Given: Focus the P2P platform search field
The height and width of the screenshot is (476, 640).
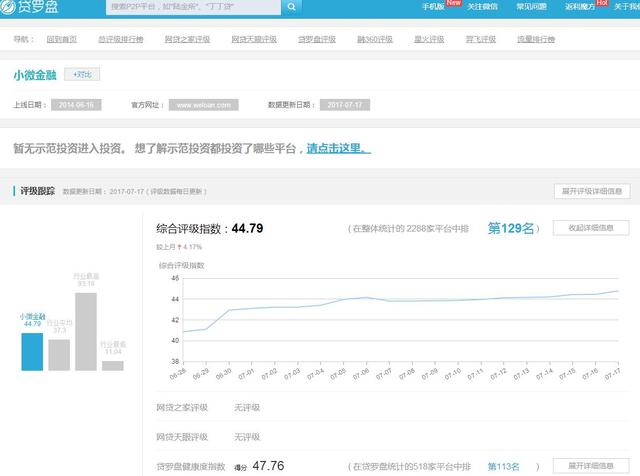Looking at the screenshot, I should 193,7.
